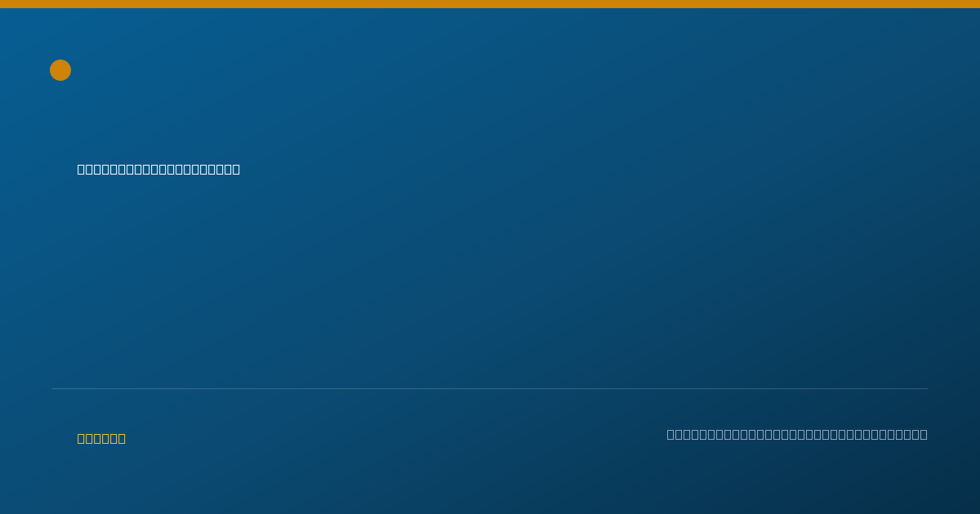
Task: Click the orange circle logo
Action: 60,70
